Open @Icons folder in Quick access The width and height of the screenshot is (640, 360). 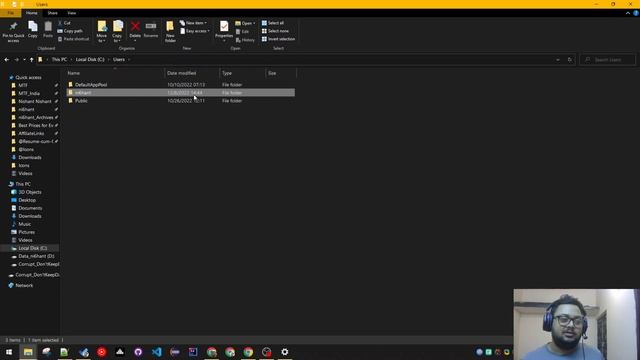coord(26,149)
